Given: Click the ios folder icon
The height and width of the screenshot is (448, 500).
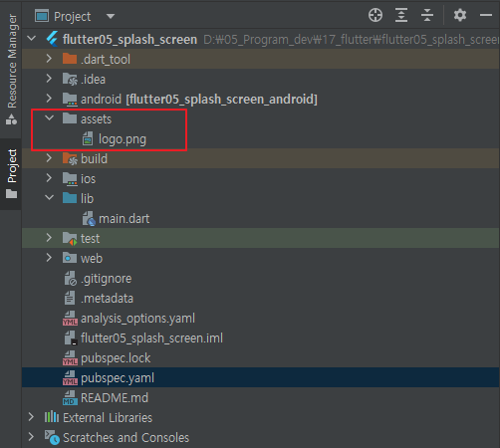Looking at the screenshot, I should [70, 178].
